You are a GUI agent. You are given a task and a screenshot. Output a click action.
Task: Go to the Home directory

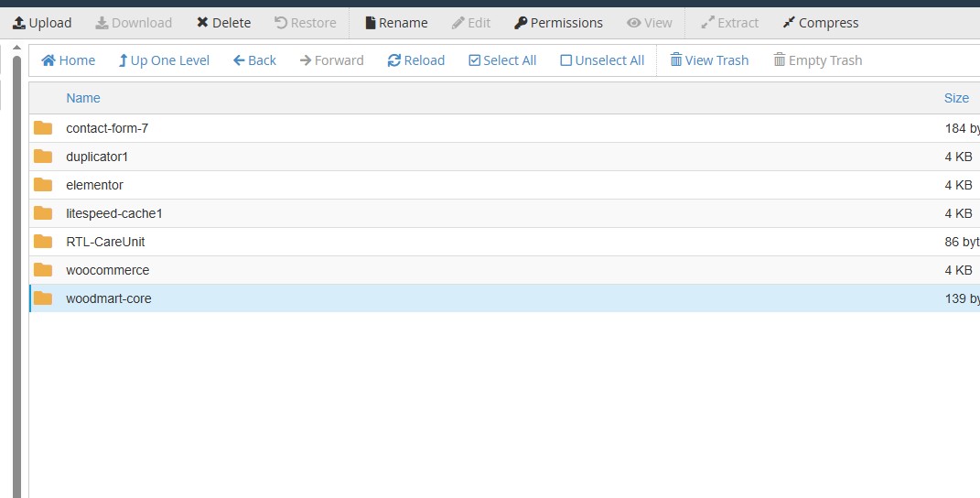point(68,60)
